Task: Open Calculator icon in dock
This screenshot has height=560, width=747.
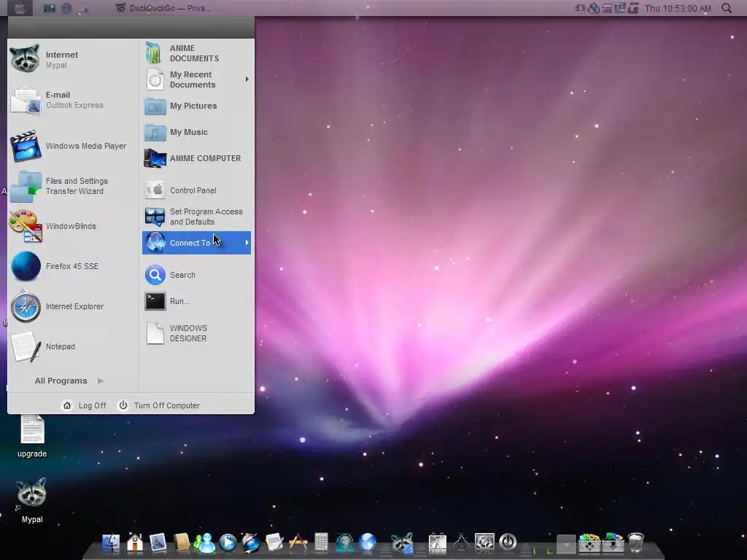Action: (321, 542)
